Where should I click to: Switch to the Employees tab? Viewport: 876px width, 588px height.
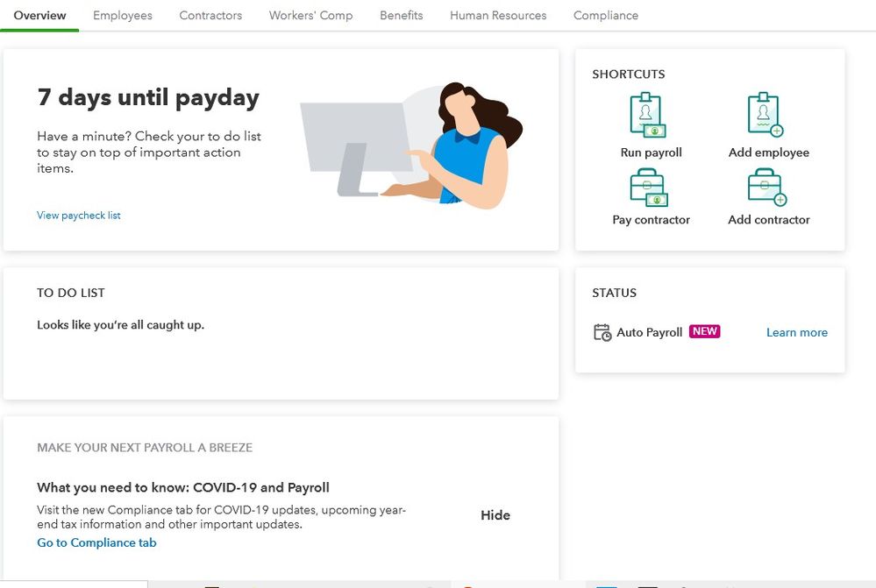(123, 16)
